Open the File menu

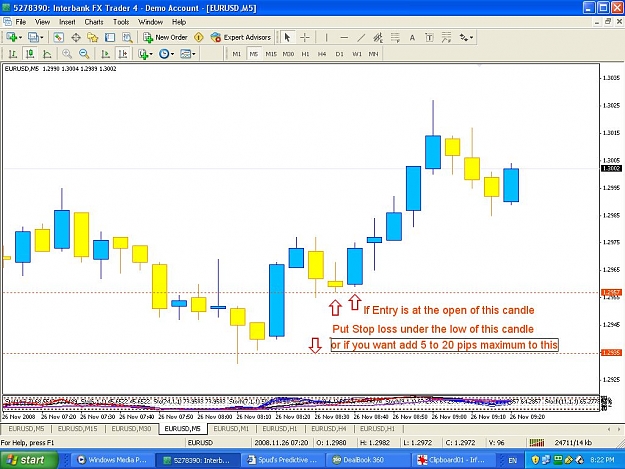[21, 22]
